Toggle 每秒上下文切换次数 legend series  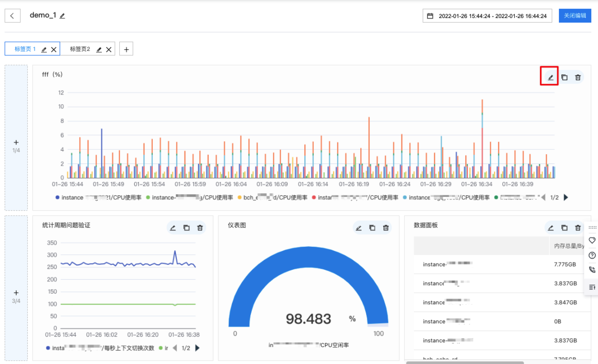point(100,348)
